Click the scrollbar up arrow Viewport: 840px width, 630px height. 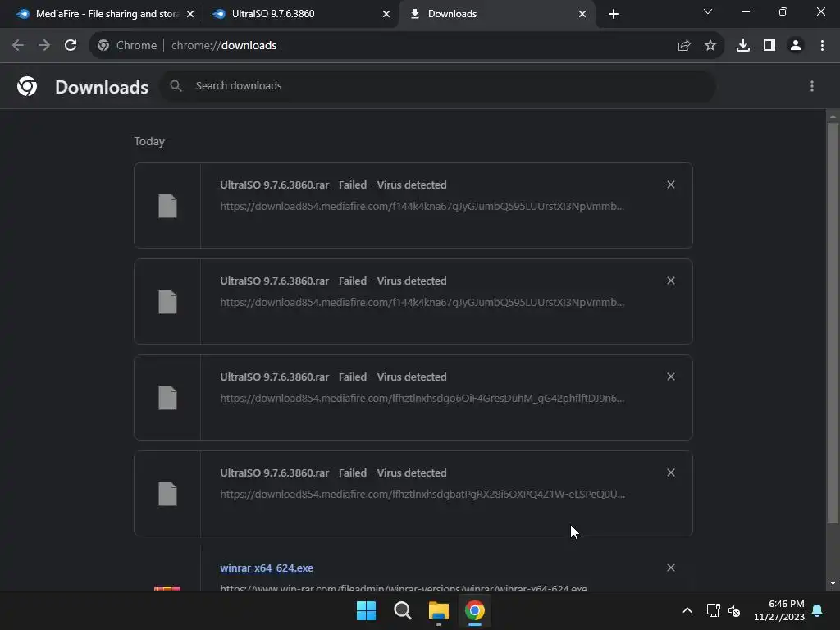tap(833, 116)
